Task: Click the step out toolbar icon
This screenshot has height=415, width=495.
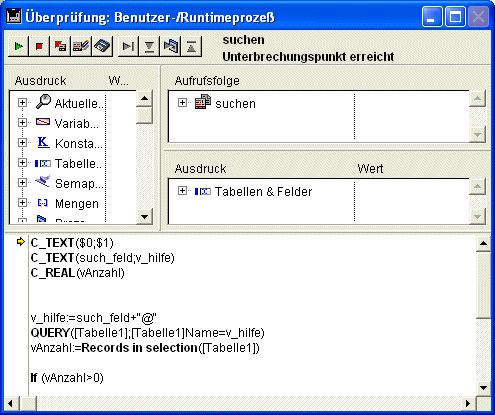Action: click(191, 46)
